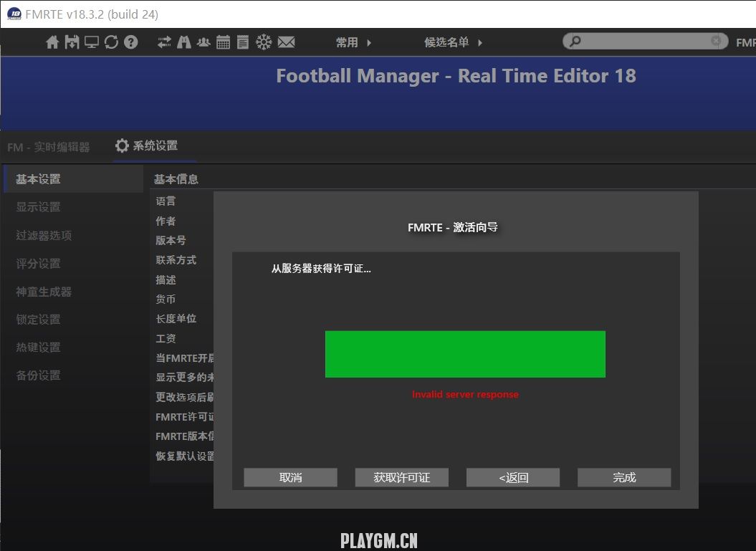This screenshot has width=756, height=551.
Task: Select the 版本号 setting label
Action: [x=171, y=240]
